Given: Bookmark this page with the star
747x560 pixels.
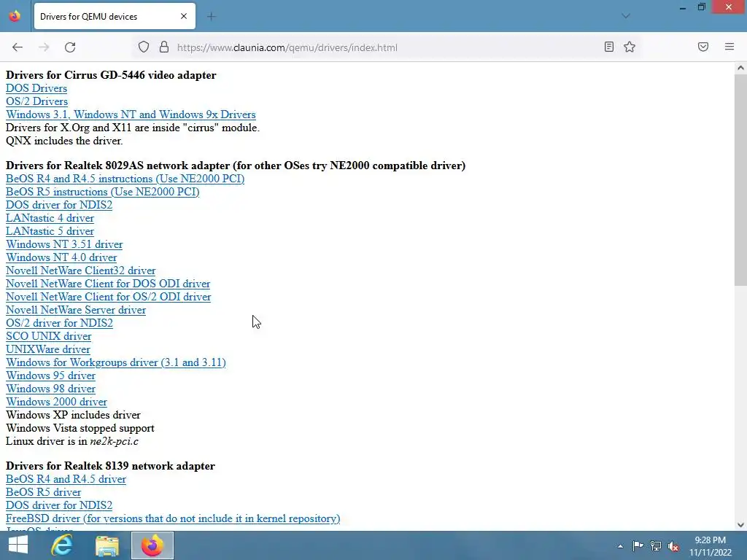Looking at the screenshot, I should (630, 47).
